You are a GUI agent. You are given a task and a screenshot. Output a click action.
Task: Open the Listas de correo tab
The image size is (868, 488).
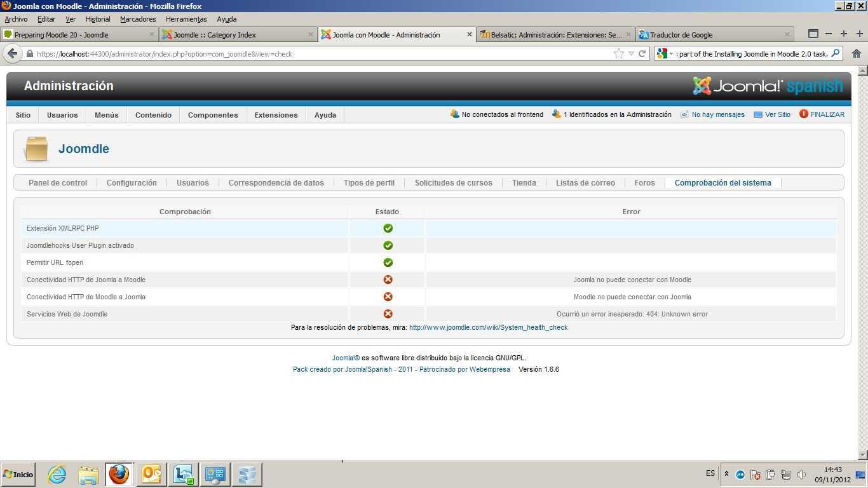tap(585, 183)
